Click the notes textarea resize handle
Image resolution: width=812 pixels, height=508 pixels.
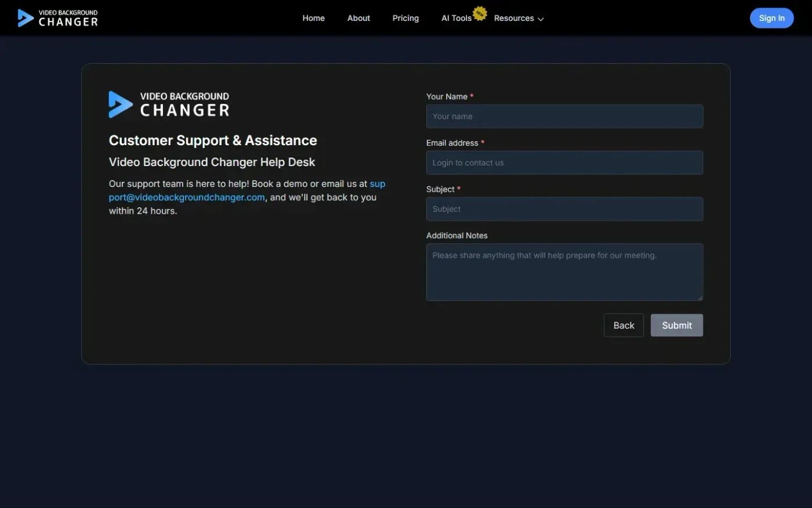[700, 298]
